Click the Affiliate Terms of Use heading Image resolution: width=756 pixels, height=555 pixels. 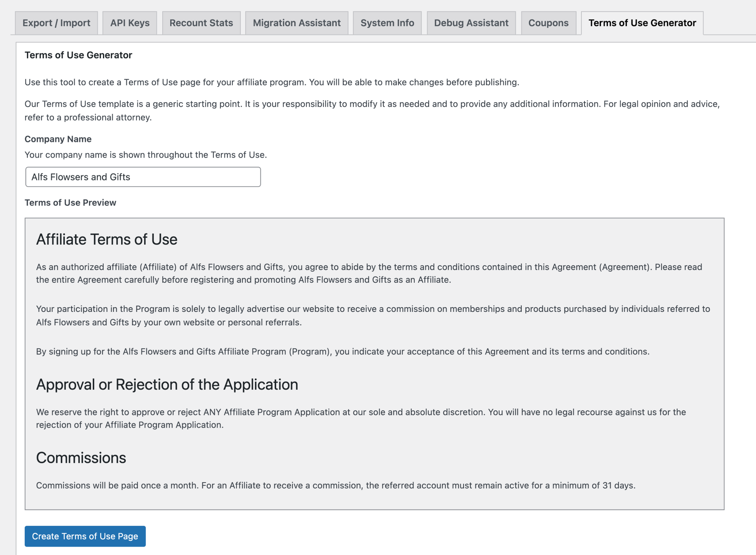coord(107,239)
